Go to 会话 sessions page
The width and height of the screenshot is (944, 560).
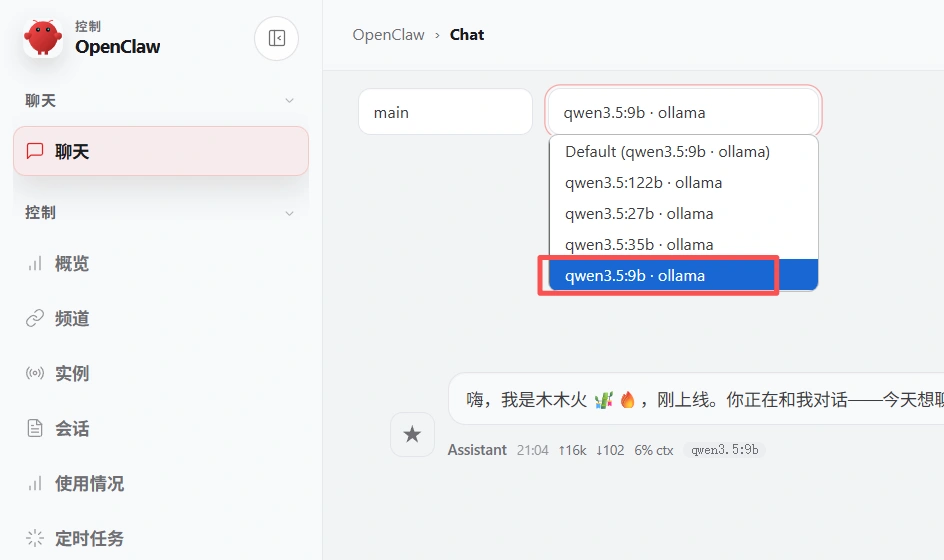(161, 428)
